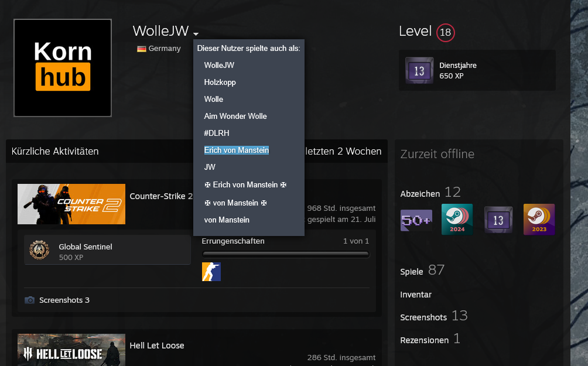Collapse the username history dropdown arrow

click(196, 34)
